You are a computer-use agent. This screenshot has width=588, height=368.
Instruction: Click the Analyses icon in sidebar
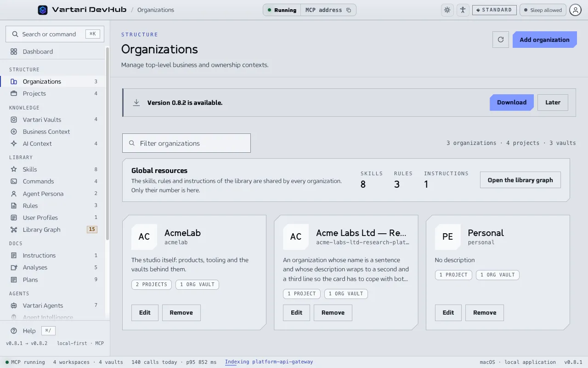pos(14,267)
